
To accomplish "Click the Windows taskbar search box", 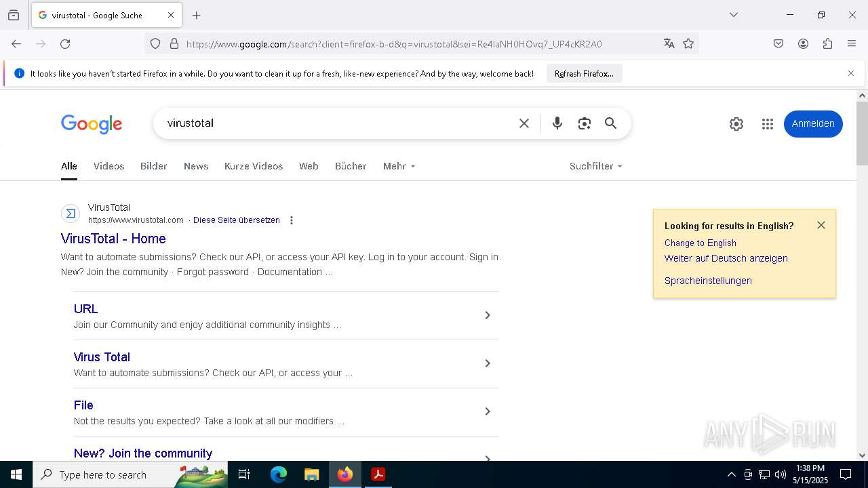I will (x=130, y=474).
